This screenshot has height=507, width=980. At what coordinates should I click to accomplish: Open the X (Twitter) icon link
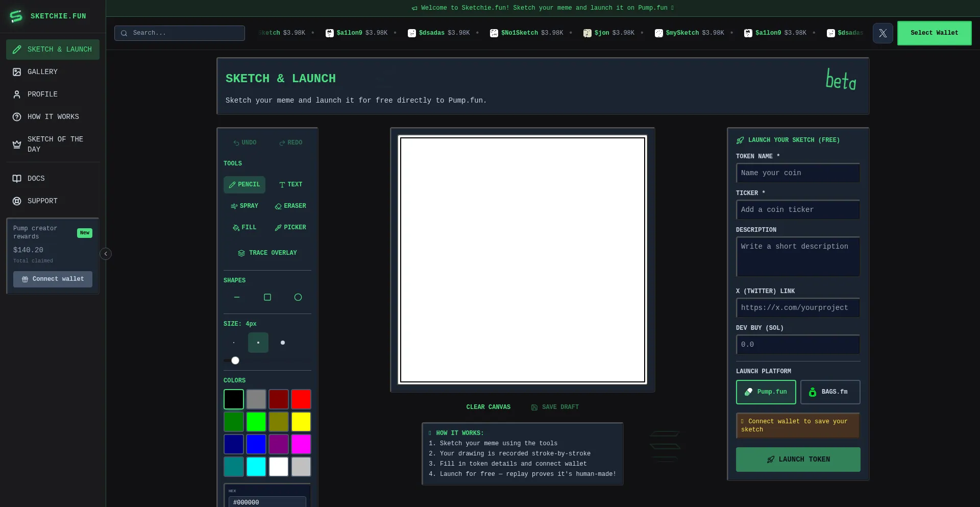coord(883,33)
